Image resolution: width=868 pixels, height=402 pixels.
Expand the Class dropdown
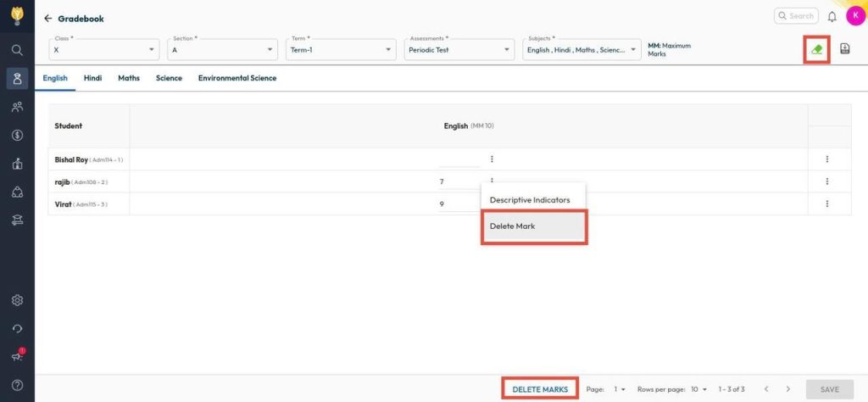[104, 50]
